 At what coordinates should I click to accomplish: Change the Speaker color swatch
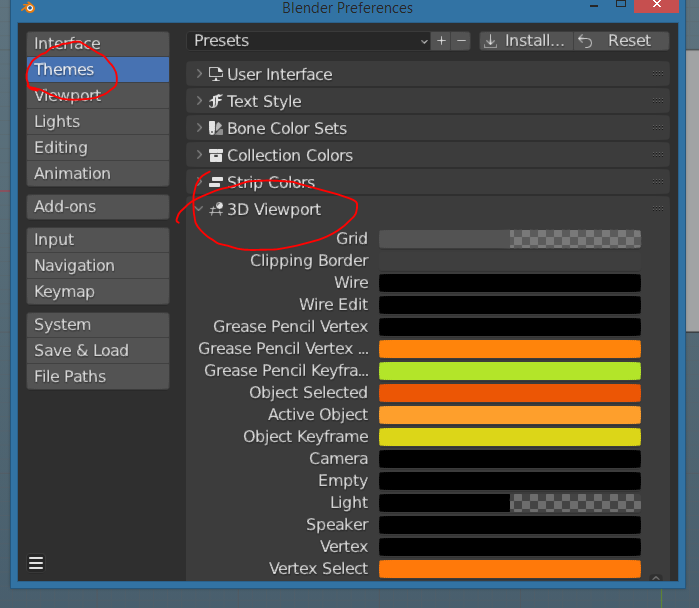tap(510, 525)
